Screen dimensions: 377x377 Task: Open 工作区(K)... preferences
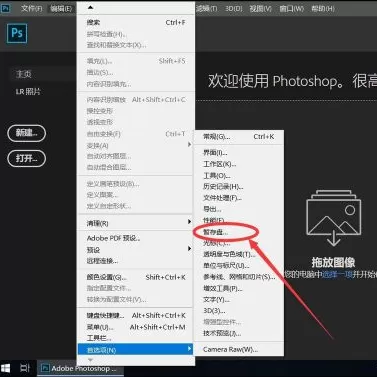coord(239,164)
